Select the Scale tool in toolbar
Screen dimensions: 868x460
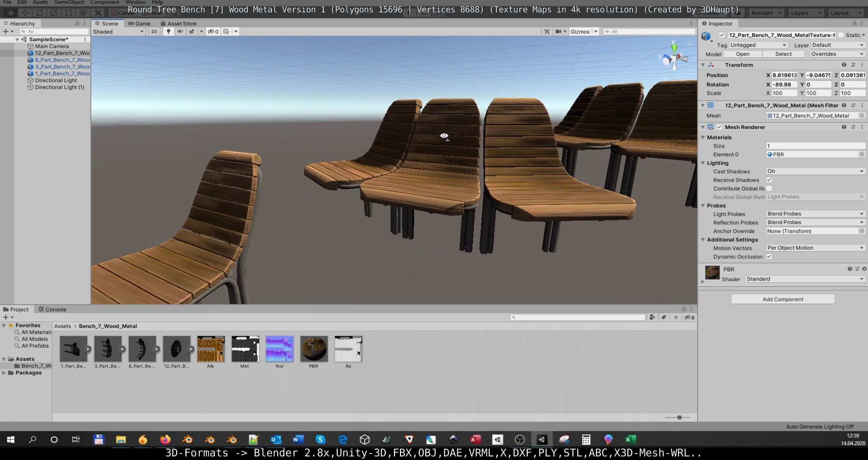54,13
